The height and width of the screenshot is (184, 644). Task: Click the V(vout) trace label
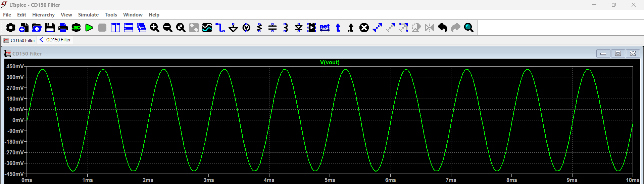[x=330, y=62]
